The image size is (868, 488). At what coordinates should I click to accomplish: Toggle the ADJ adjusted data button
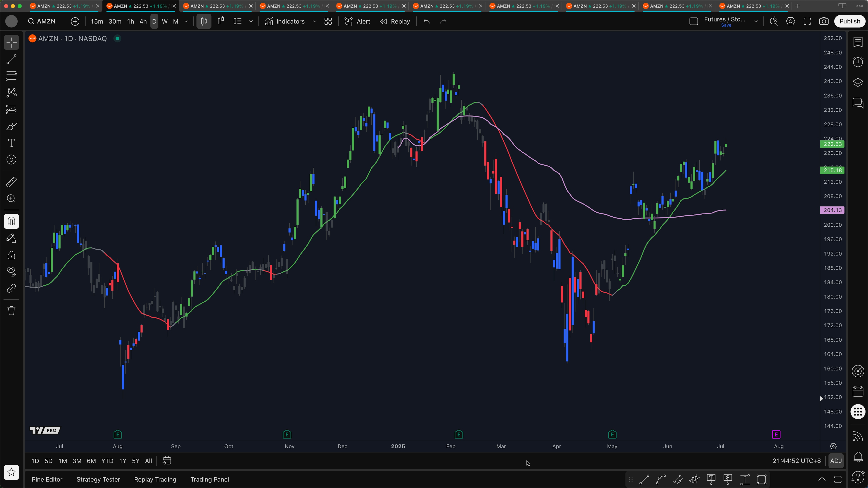(x=836, y=461)
